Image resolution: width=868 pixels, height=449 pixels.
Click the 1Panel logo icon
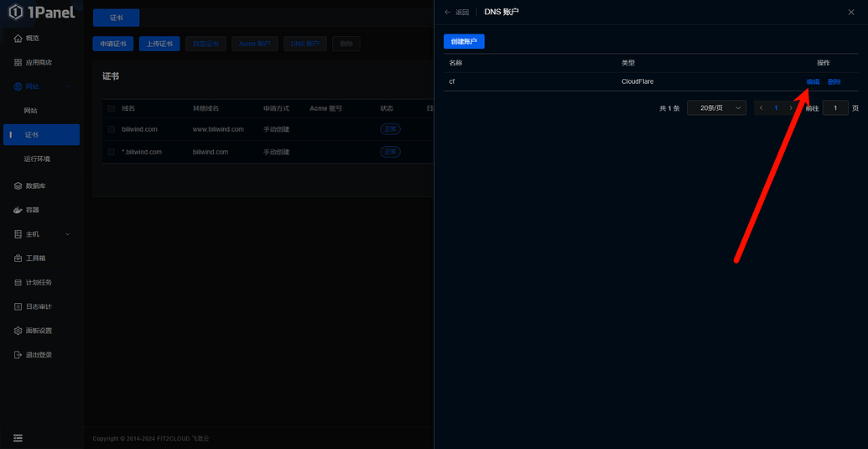point(15,11)
